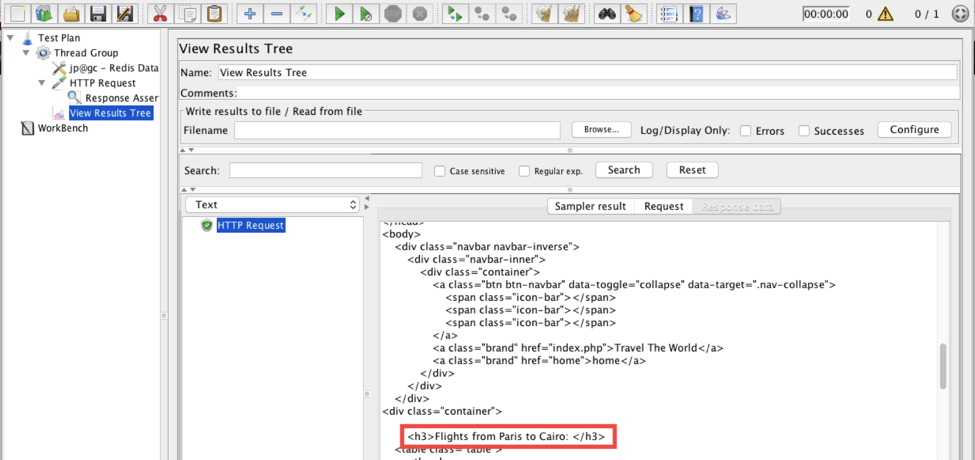
Task: Collapse all nodes with minus icon
Action: pos(277,12)
